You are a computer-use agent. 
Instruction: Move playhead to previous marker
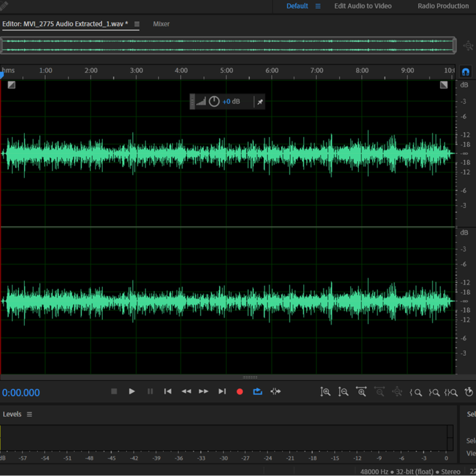[x=167, y=392]
